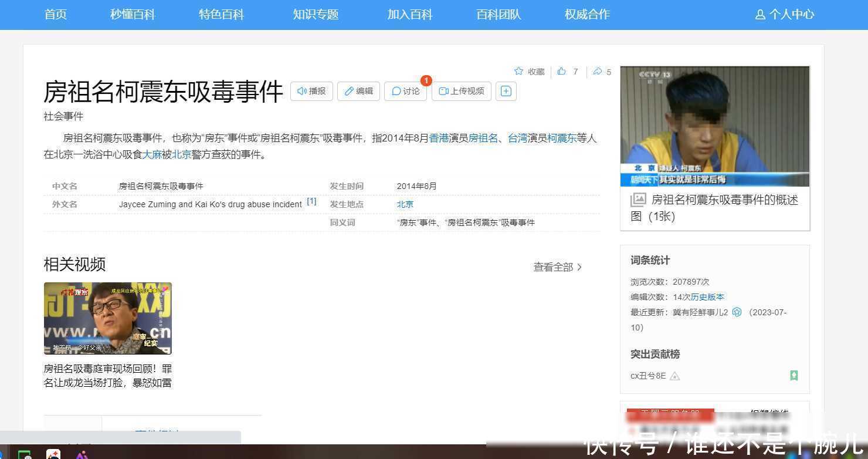The width and height of the screenshot is (868, 459).
Task: Like the article with thumbs-up icon
Action: click(562, 71)
